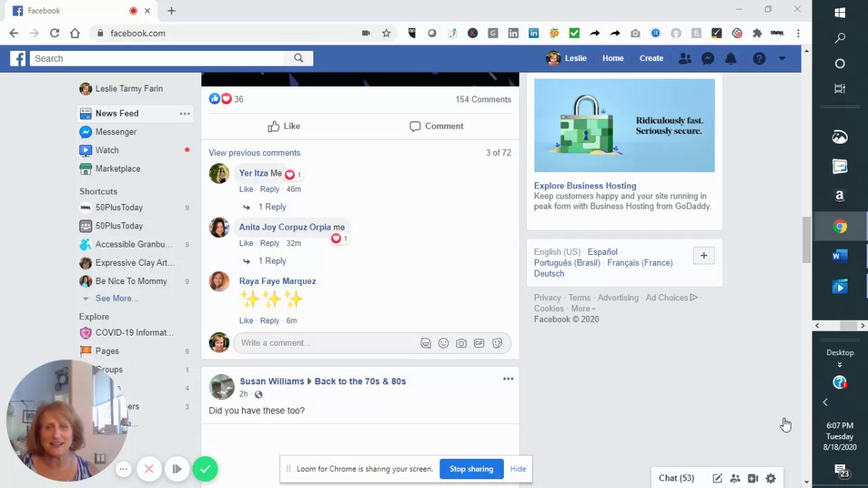Viewport: 868px width, 488px height.
Task: Open Messenger icon in top bar
Action: 707,58
